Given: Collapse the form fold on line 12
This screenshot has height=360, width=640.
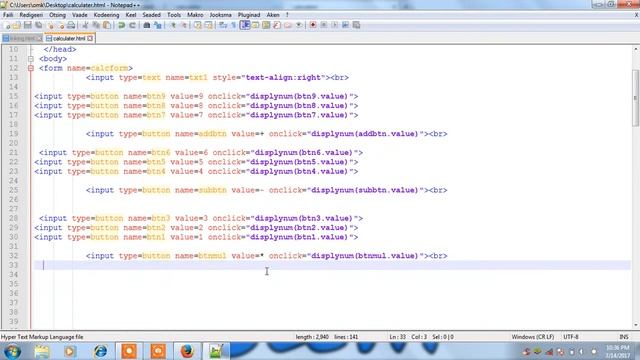Looking at the screenshot, I should tap(31, 68).
